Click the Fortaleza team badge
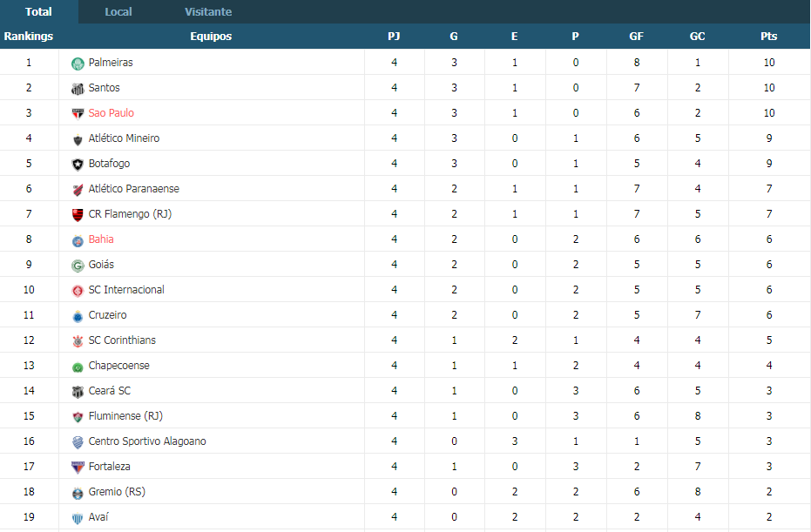The width and height of the screenshot is (811, 532). pos(78,468)
